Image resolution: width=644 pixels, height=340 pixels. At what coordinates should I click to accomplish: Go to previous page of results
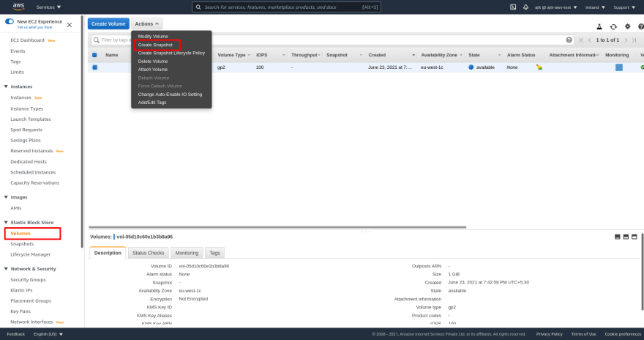coord(590,40)
